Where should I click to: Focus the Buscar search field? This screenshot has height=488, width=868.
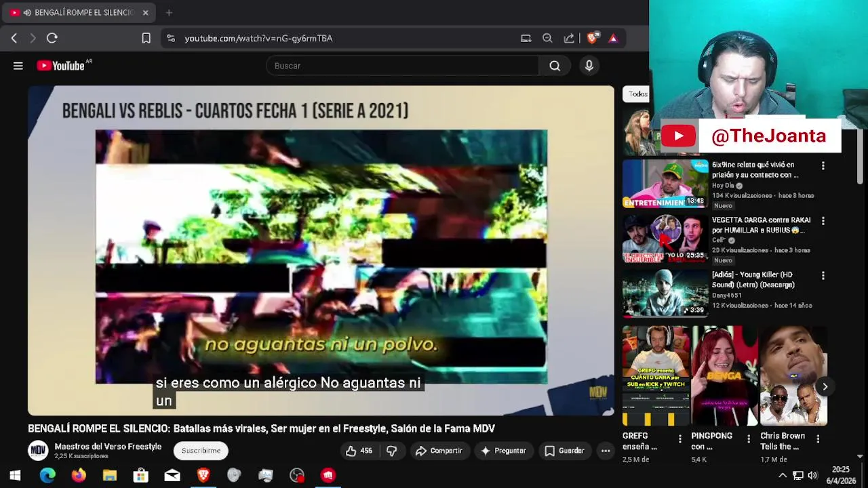[403, 66]
